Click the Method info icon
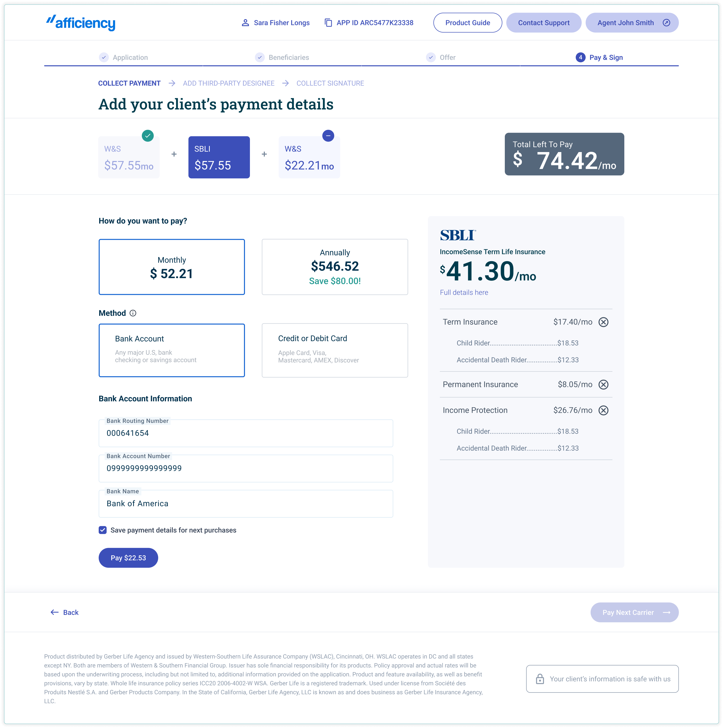 (133, 313)
